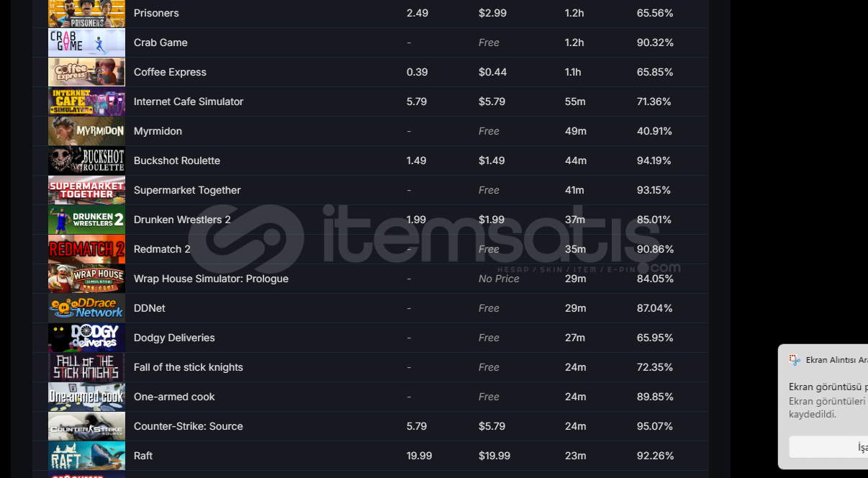The height and width of the screenshot is (478, 868).
Task: Select the Dodgy Deliveries title
Action: (x=174, y=338)
